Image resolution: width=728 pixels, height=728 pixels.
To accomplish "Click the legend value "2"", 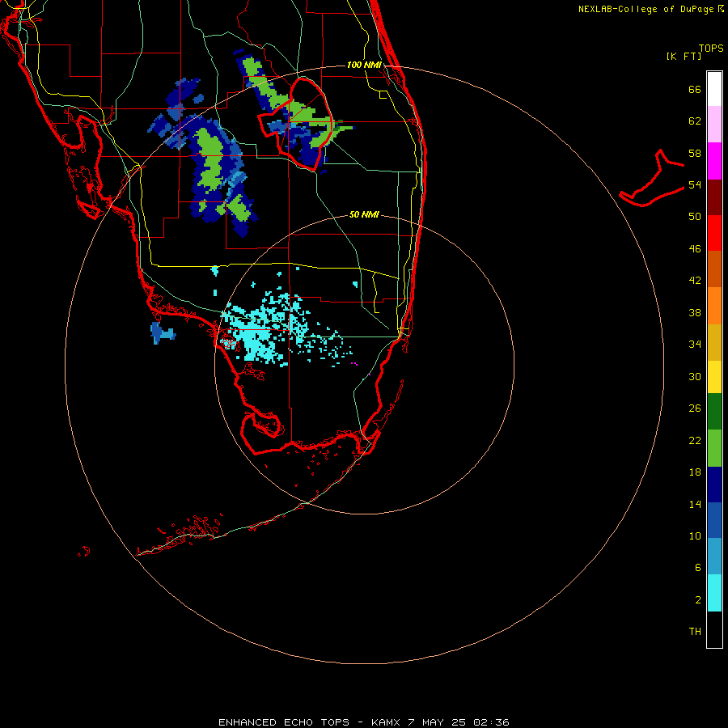I will 698,600.
